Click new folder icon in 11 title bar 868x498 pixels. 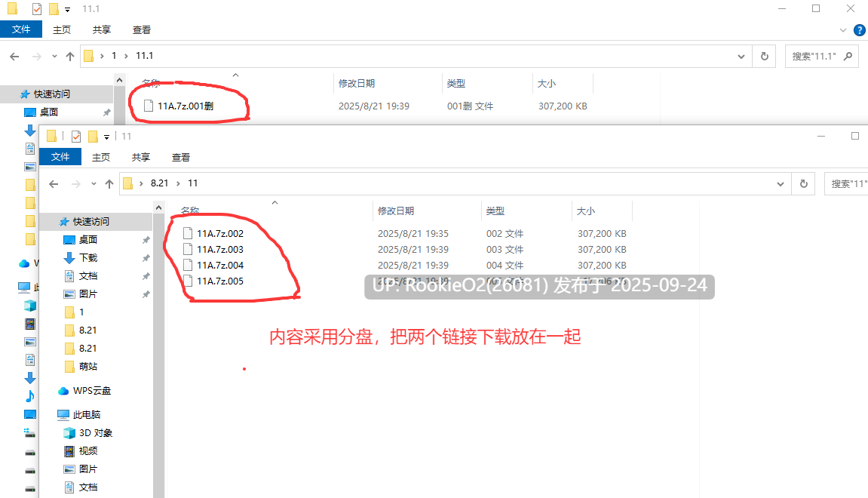point(93,137)
